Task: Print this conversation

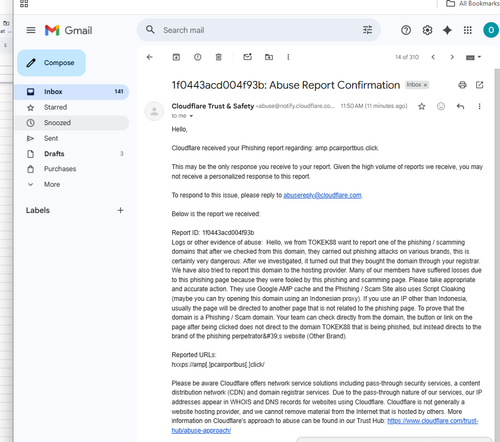Action: click(462, 85)
